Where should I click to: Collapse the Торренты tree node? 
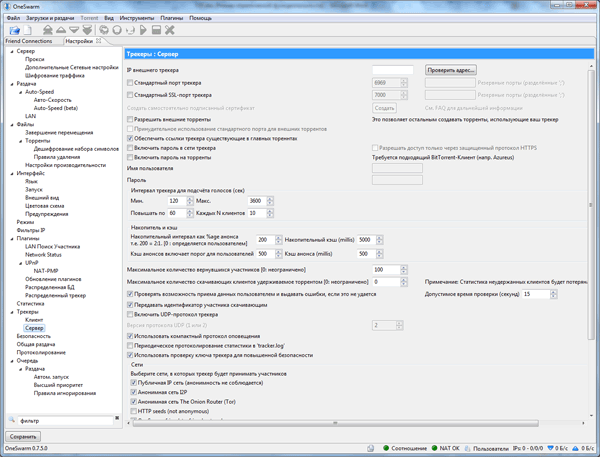(x=20, y=141)
